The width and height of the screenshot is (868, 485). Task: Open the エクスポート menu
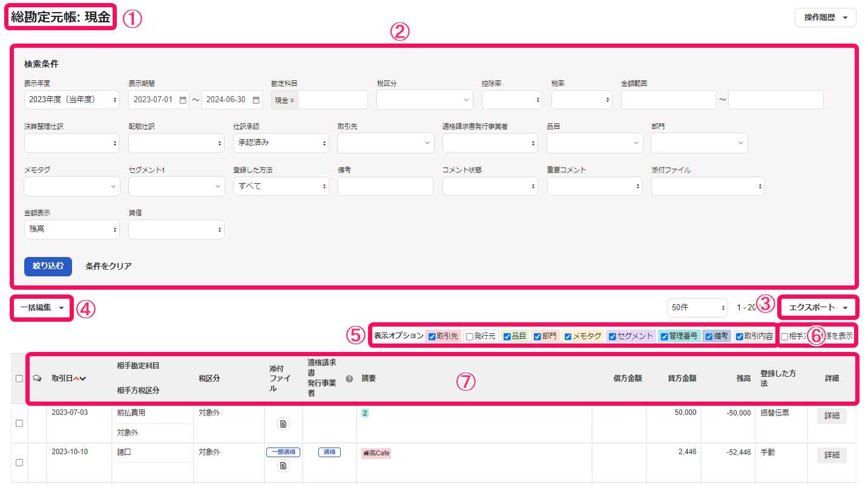pos(818,308)
